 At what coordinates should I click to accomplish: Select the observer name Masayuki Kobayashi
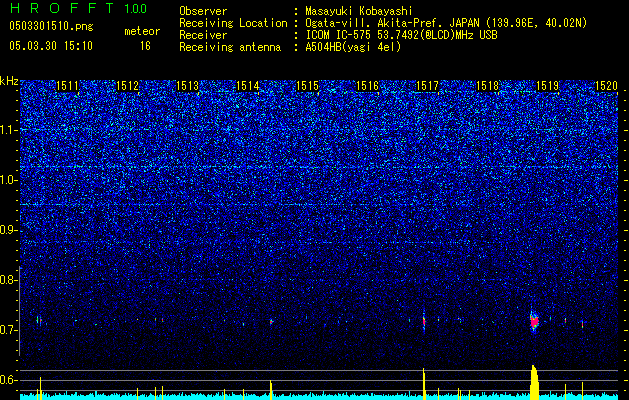[x=359, y=11]
